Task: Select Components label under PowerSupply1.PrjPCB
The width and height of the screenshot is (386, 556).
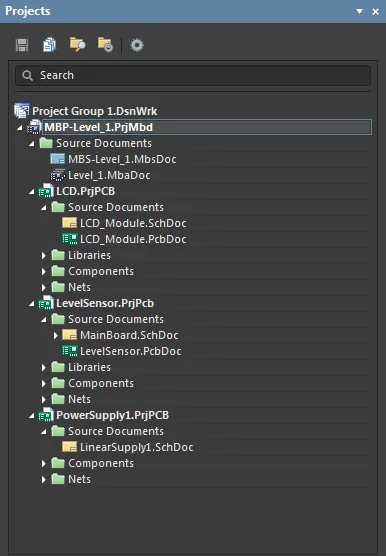Action: [101, 463]
